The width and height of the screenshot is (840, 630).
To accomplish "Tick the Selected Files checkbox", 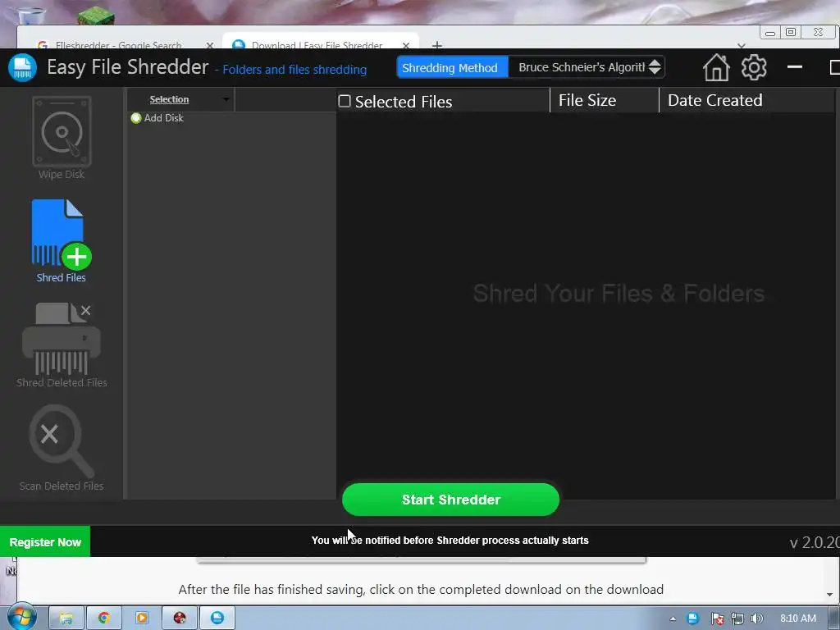I will click(x=345, y=101).
